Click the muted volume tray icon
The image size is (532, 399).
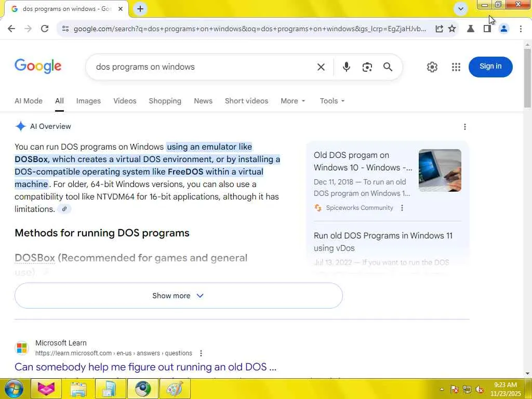tap(480, 390)
